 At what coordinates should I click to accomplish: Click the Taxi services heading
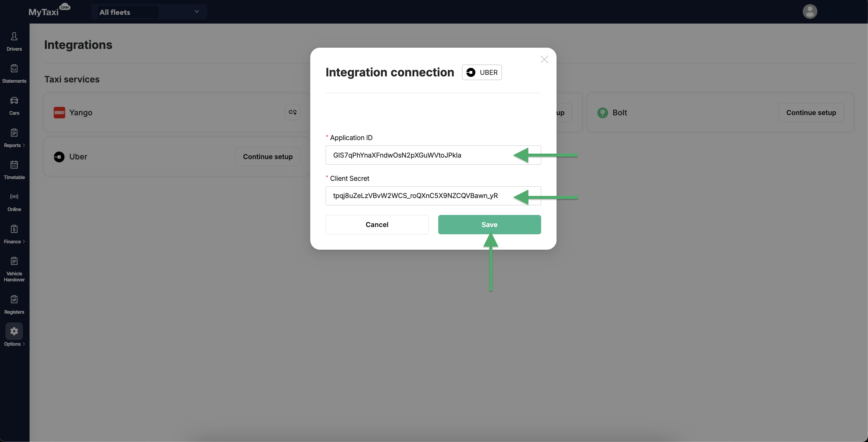click(x=72, y=79)
